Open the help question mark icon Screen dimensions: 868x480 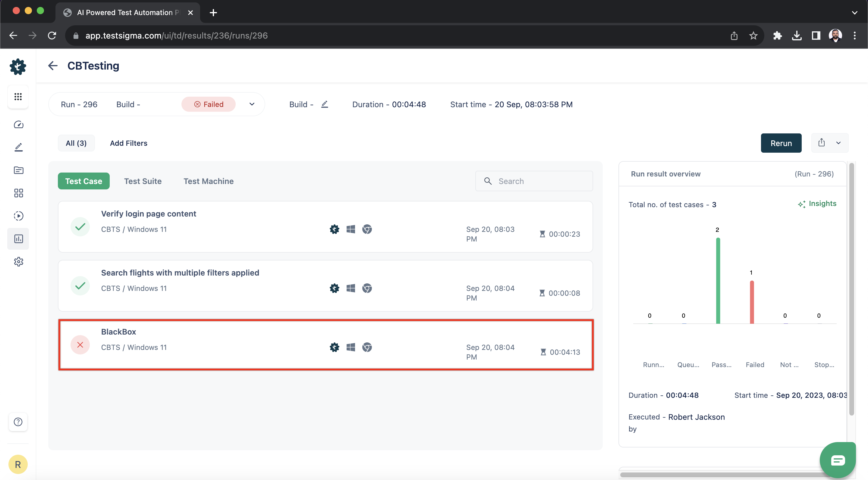(x=18, y=422)
